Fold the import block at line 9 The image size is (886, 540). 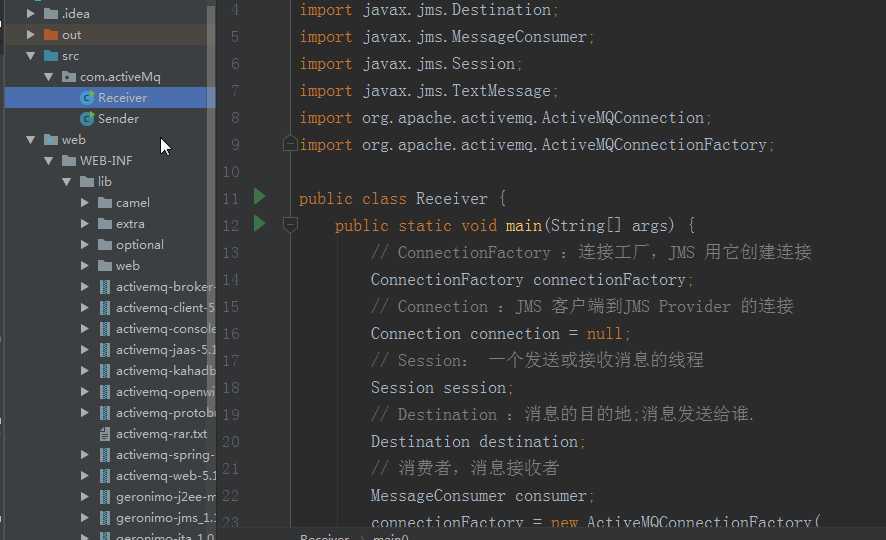pyautogui.click(x=290, y=143)
